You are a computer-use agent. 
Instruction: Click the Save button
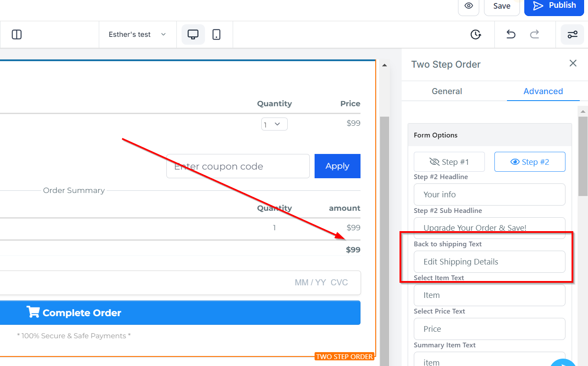pos(501,6)
